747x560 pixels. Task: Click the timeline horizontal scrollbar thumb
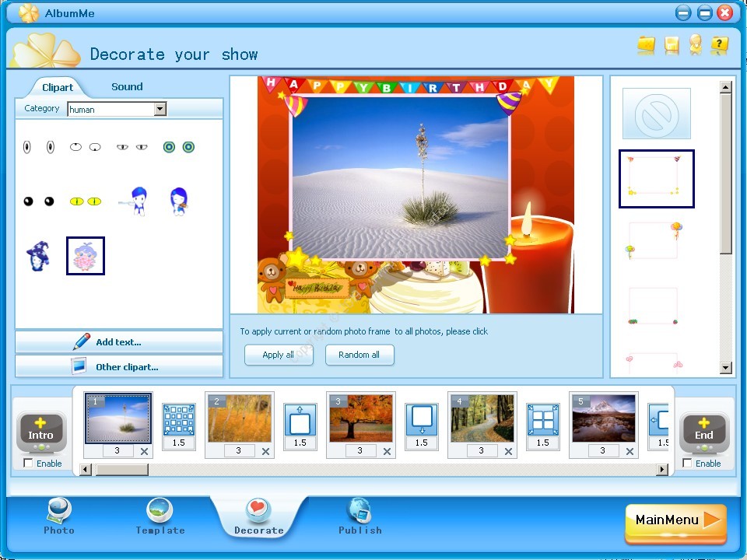click(121, 469)
